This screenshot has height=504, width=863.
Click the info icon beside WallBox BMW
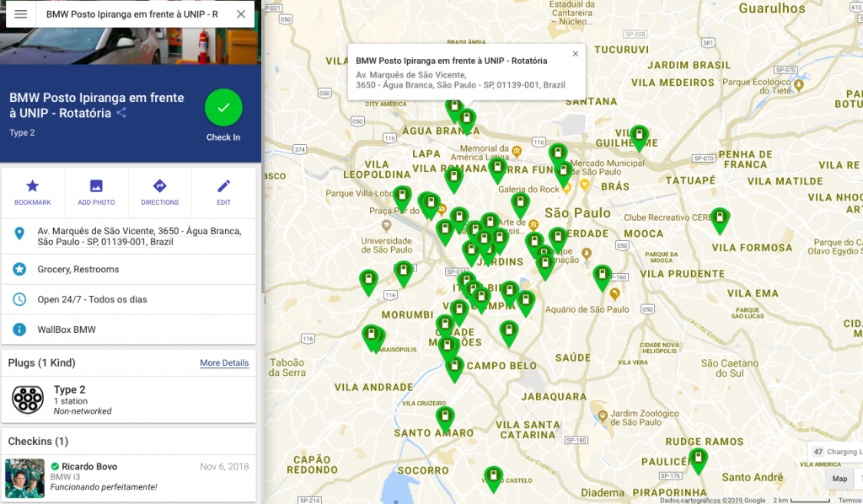(19, 330)
